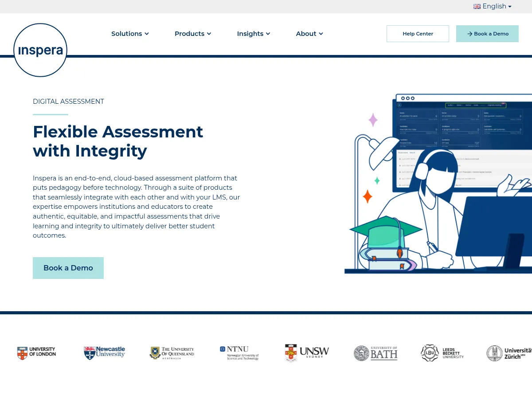Click the Newcastle University logo

(105, 353)
